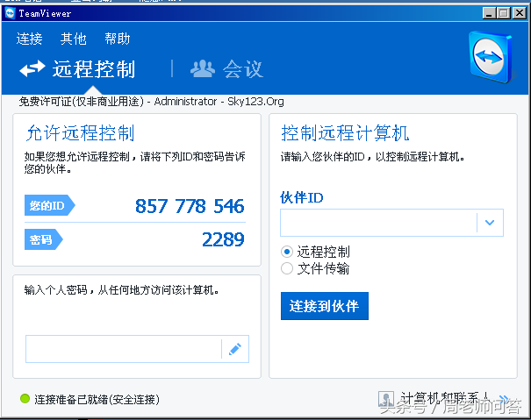Image resolution: width=531 pixels, height=420 pixels.
Task: Click the meeting people icon
Action: 203,68
